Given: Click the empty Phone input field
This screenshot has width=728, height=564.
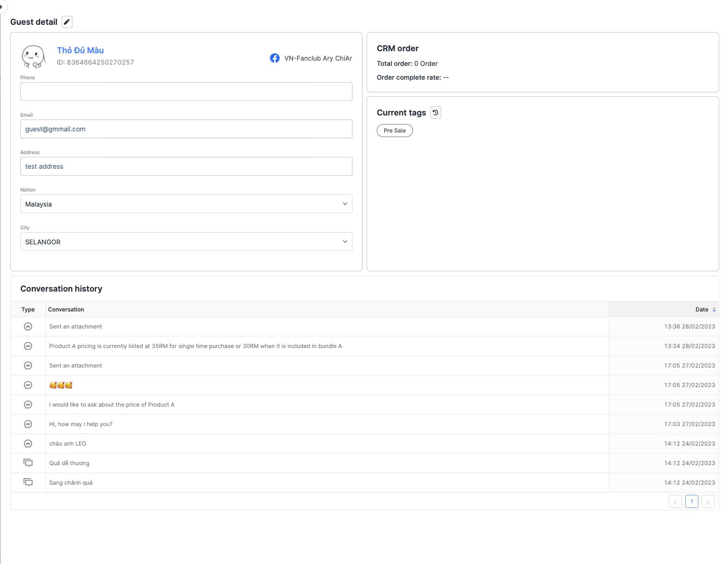Looking at the screenshot, I should (186, 91).
